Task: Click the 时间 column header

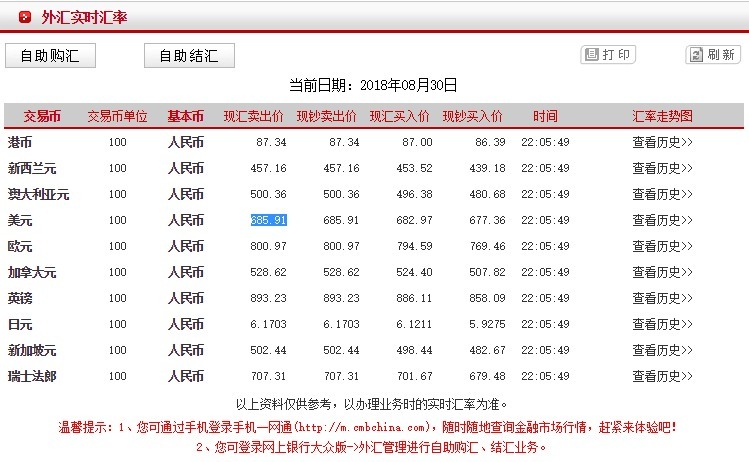Action: click(x=546, y=116)
